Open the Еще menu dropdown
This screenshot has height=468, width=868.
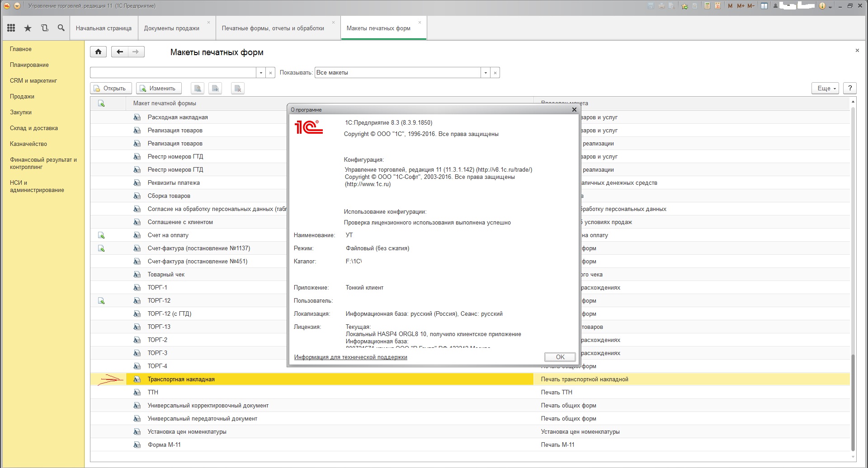826,88
